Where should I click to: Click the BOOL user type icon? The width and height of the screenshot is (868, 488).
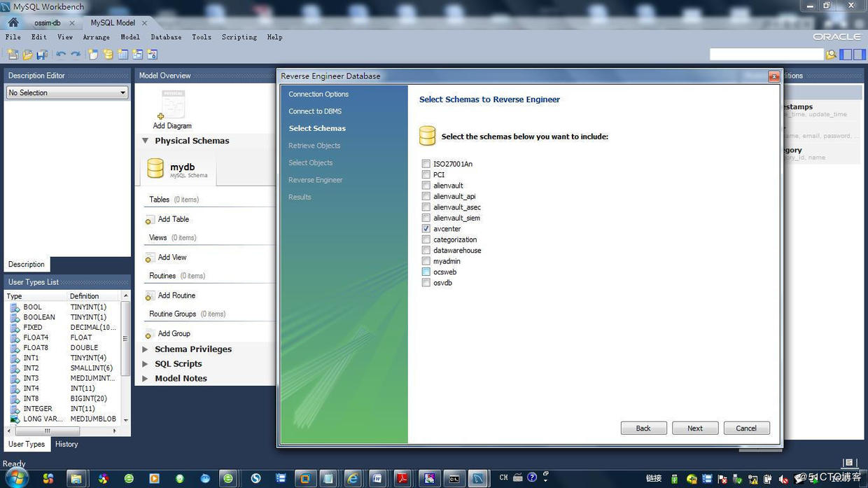[15, 307]
